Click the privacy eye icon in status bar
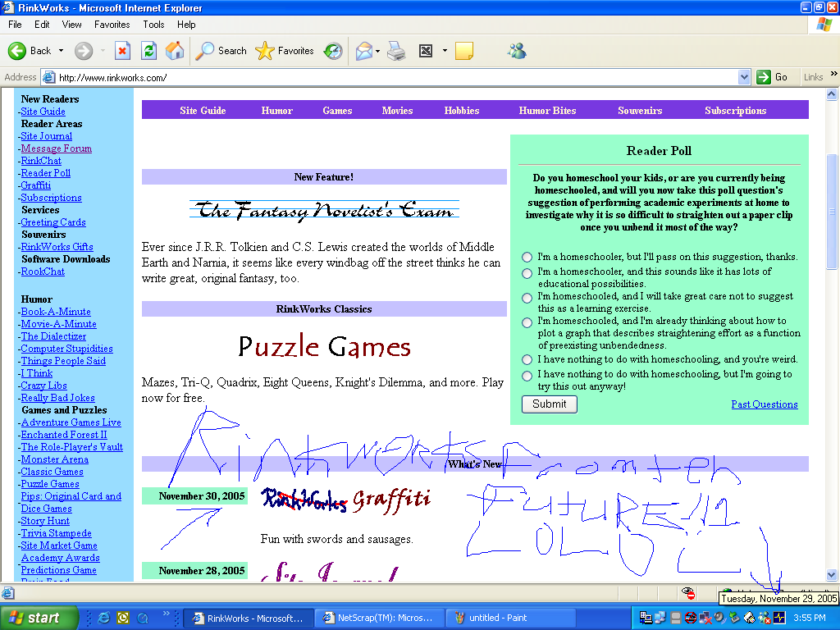Image resolution: width=840 pixels, height=630 pixels. click(688, 592)
